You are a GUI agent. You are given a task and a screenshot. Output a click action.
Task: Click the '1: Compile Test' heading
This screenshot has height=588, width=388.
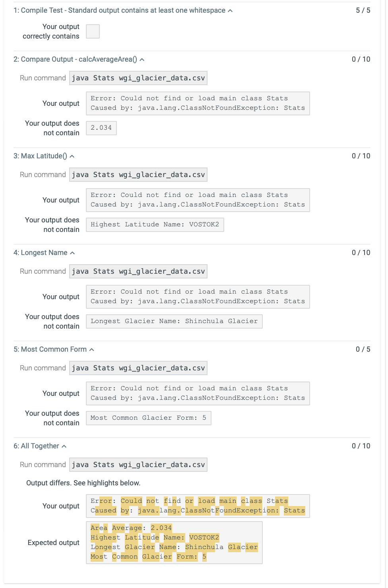tap(119, 10)
